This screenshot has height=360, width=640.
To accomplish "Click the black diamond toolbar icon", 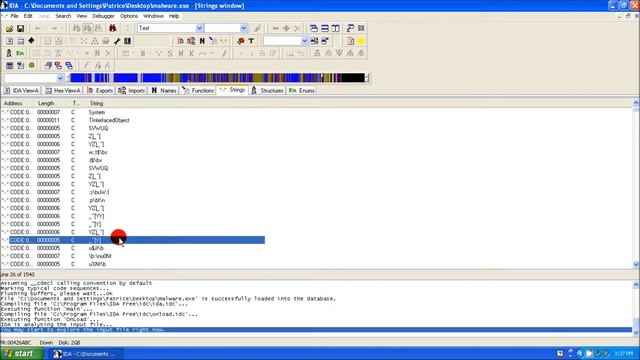I will tap(31, 41).
